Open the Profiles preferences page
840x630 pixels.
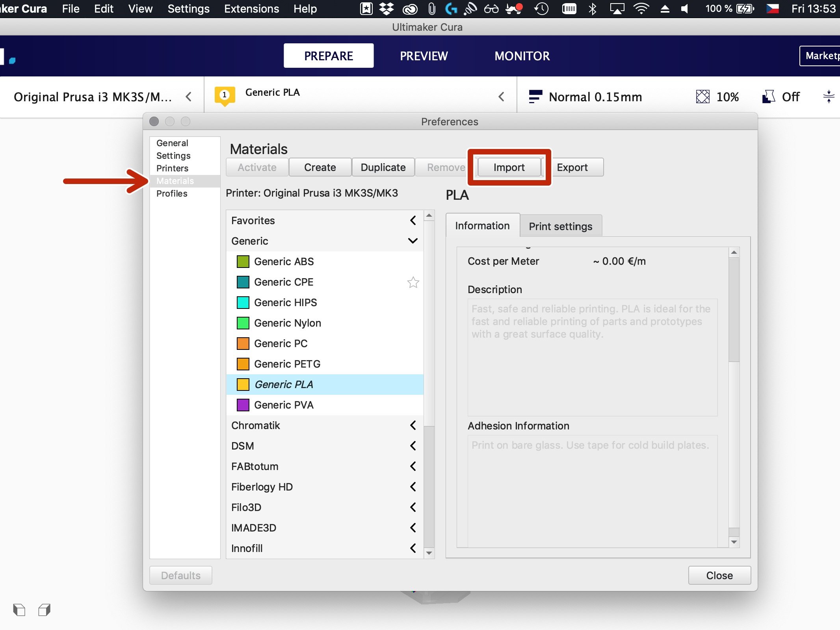pos(185,193)
